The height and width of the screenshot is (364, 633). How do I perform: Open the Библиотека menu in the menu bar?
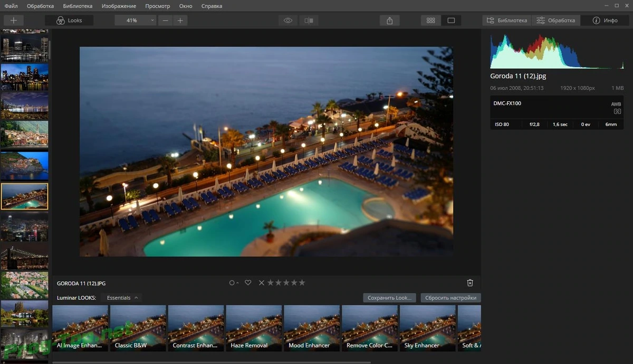tap(78, 6)
